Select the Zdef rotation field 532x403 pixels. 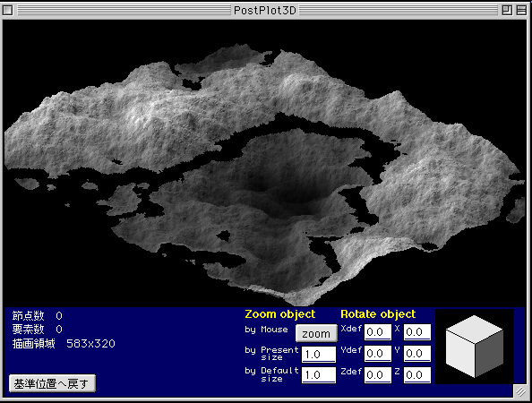coord(378,375)
